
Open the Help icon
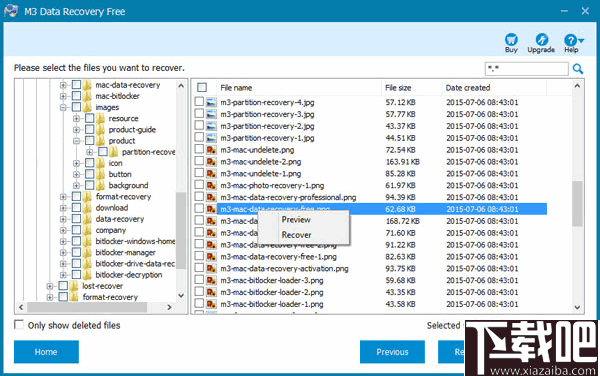pyautogui.click(x=570, y=40)
